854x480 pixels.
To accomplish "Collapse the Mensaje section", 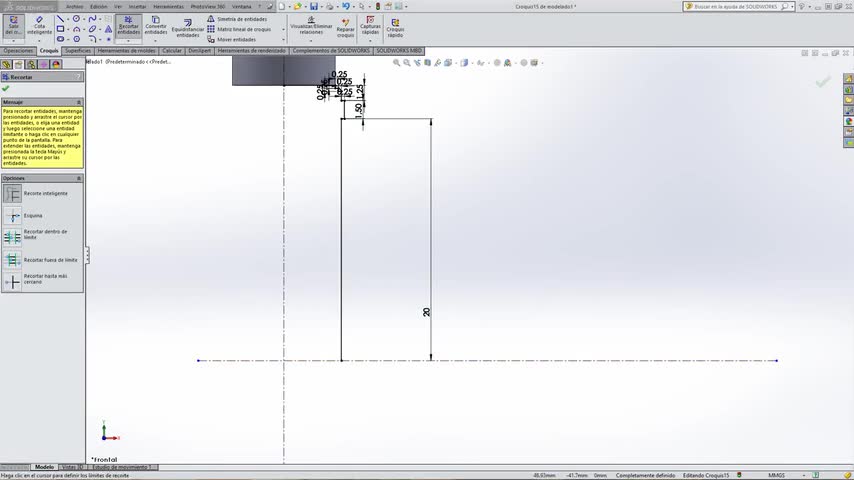I will click(78, 102).
